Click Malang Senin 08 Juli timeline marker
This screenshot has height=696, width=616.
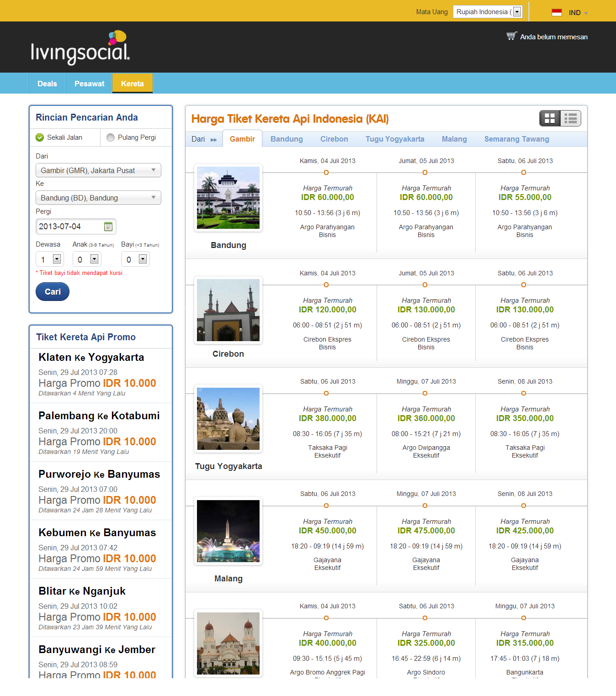tap(524, 506)
